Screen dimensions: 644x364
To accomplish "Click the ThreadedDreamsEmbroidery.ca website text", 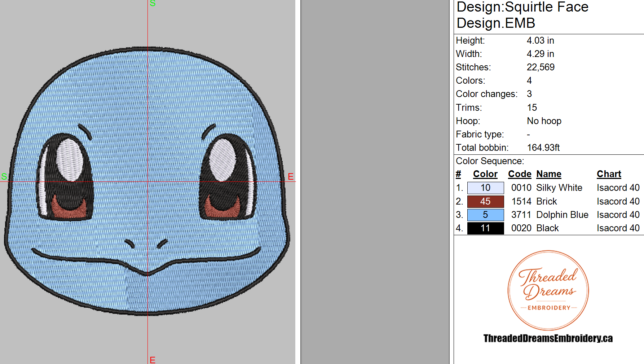I will coord(548,338).
